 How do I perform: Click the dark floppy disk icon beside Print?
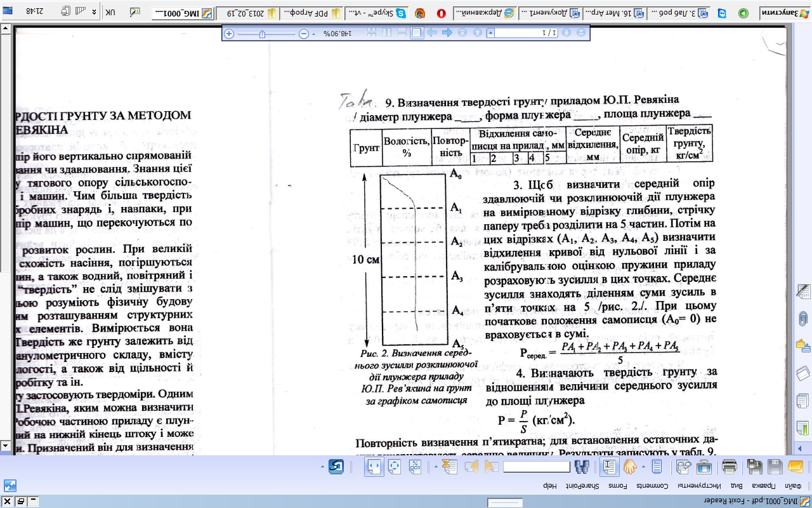pos(754,467)
